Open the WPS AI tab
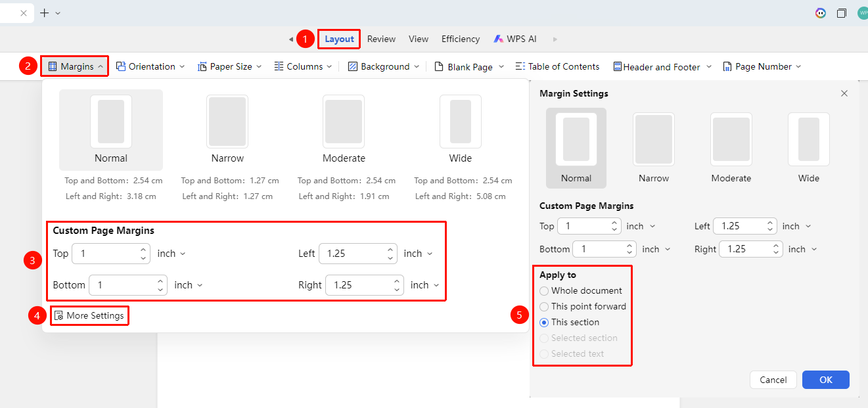 tap(515, 39)
